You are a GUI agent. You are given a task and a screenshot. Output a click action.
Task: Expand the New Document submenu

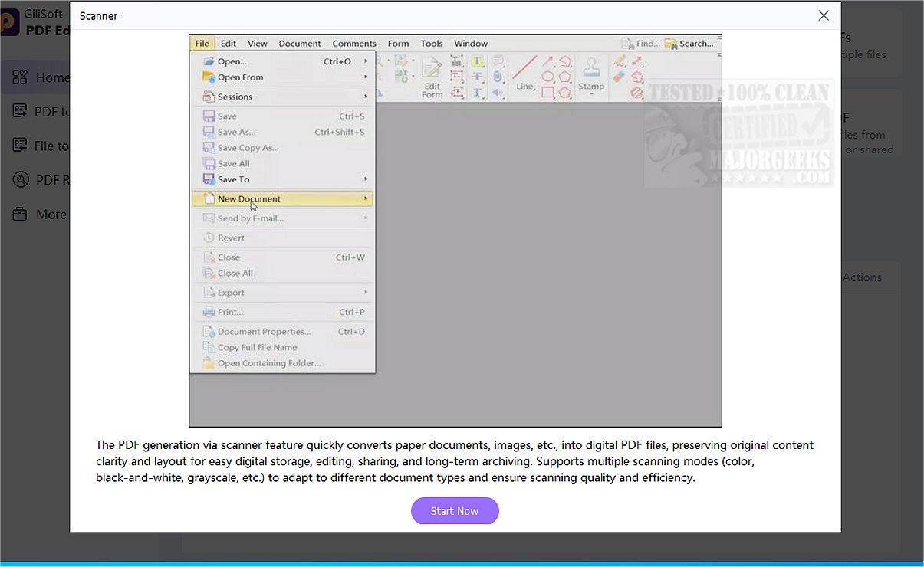point(282,198)
